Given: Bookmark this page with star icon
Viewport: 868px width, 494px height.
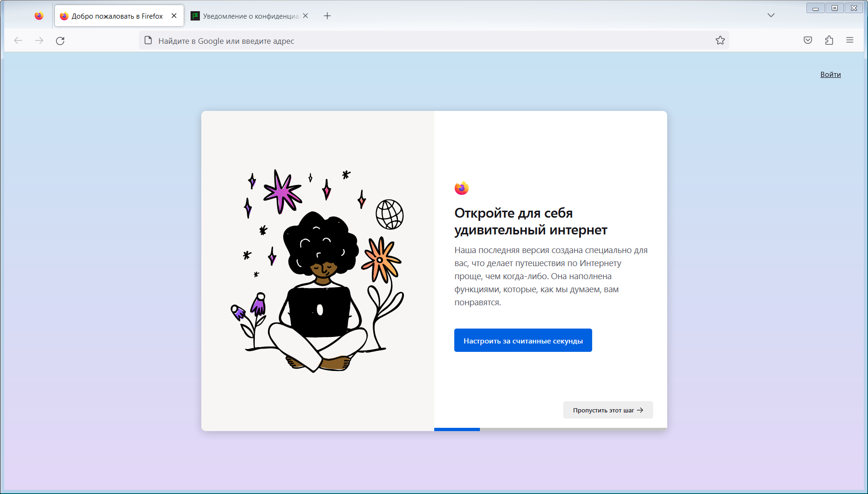Looking at the screenshot, I should pyautogui.click(x=720, y=41).
